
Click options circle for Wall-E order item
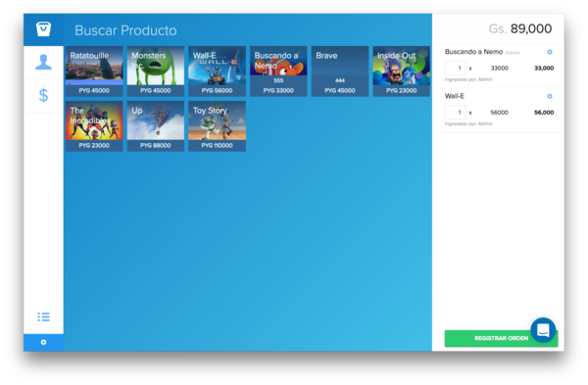point(550,96)
